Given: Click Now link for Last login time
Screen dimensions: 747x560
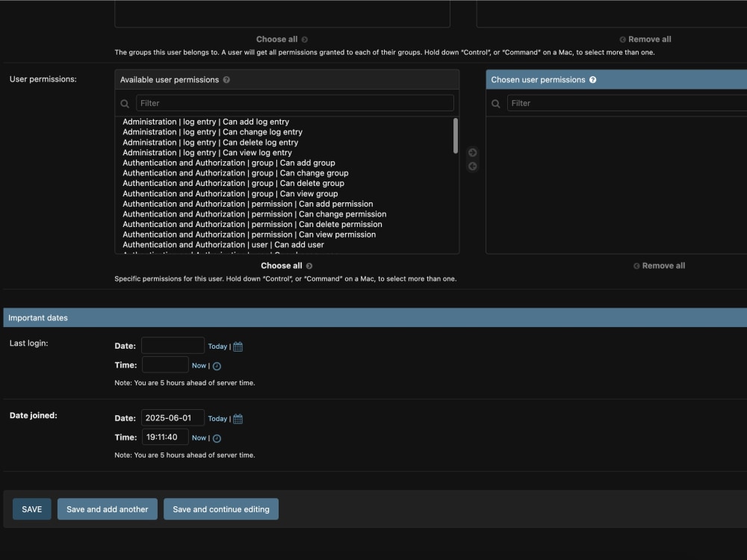Looking at the screenshot, I should tap(199, 366).
